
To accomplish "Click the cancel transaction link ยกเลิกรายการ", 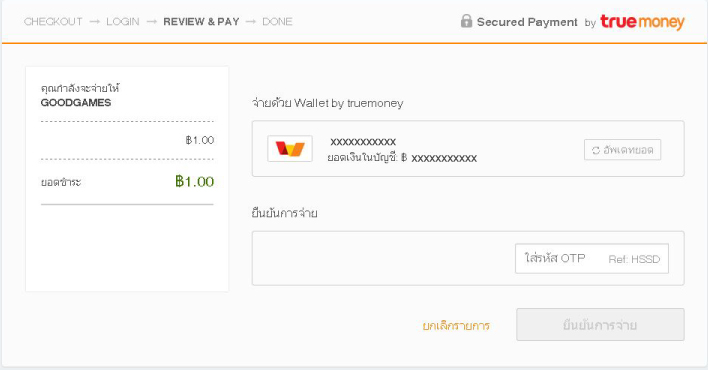I will click(x=456, y=326).
